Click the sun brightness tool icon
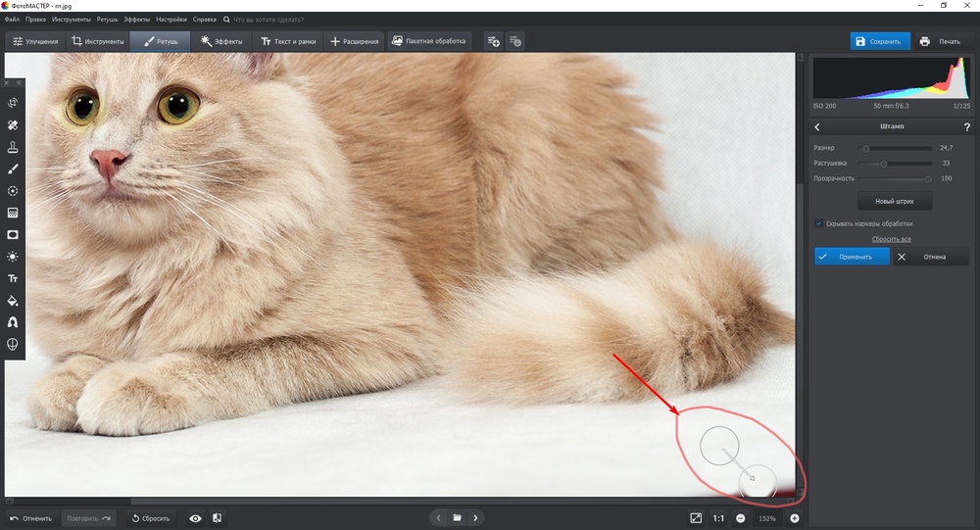Screen dimensions: 980x530 click(13, 257)
